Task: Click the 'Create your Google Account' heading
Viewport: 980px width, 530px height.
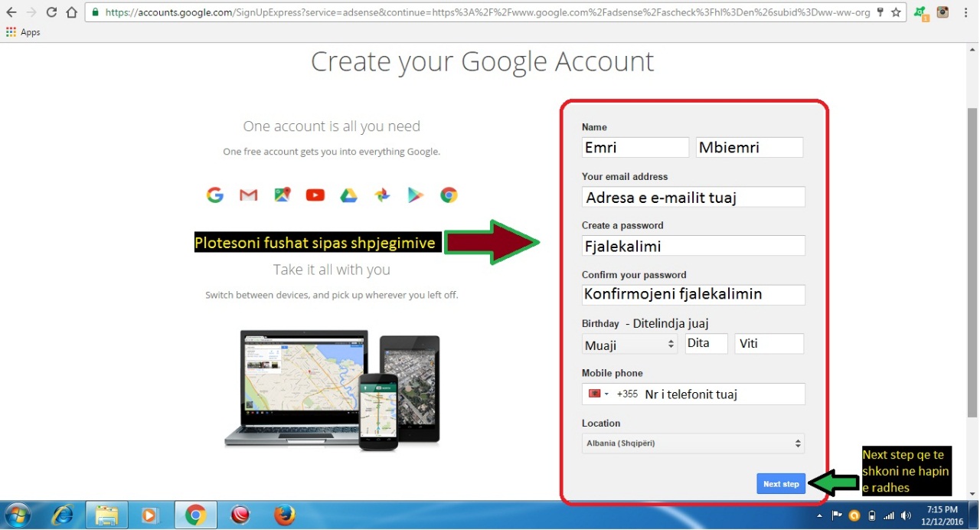Action: [x=482, y=61]
